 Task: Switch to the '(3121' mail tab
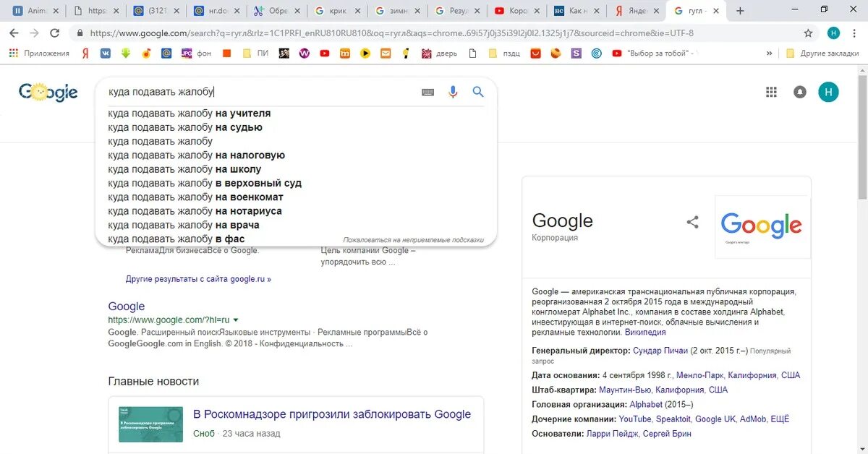tap(155, 11)
